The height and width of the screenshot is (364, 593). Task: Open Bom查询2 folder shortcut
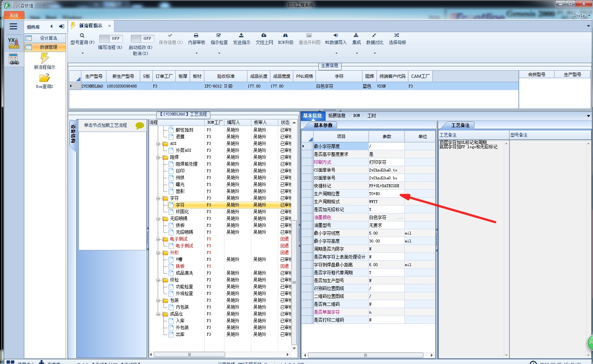point(44,78)
